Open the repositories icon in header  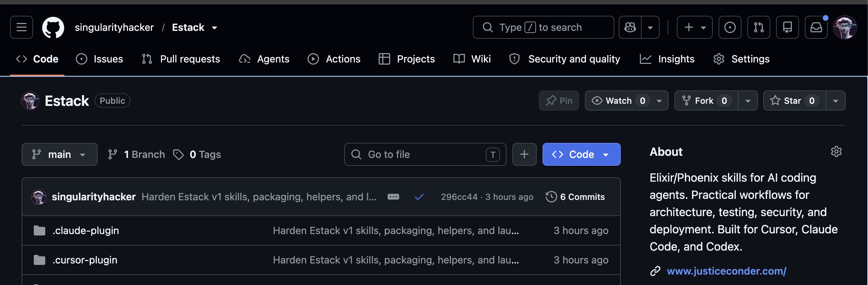[x=788, y=27]
